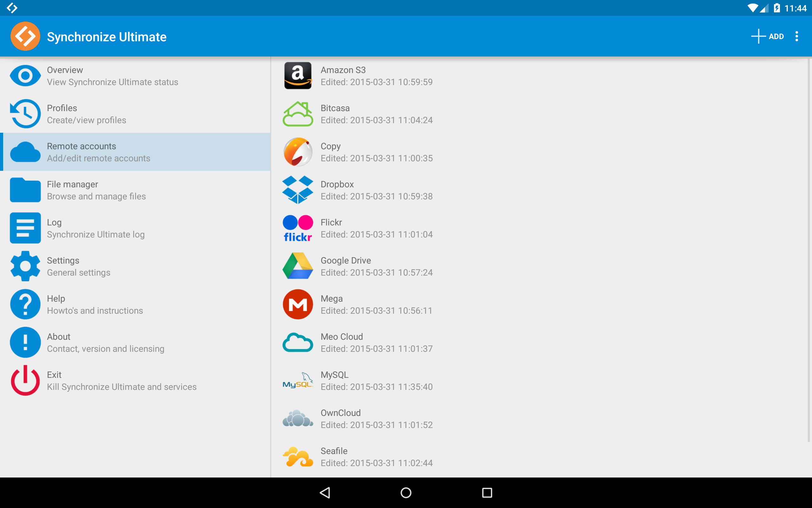Tap the sync notification icon in status bar

(x=12, y=8)
